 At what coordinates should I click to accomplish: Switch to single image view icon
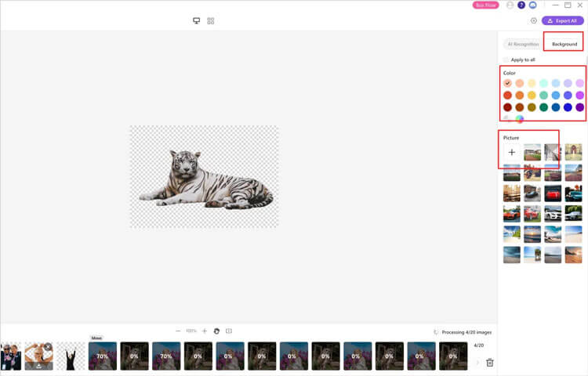click(197, 20)
